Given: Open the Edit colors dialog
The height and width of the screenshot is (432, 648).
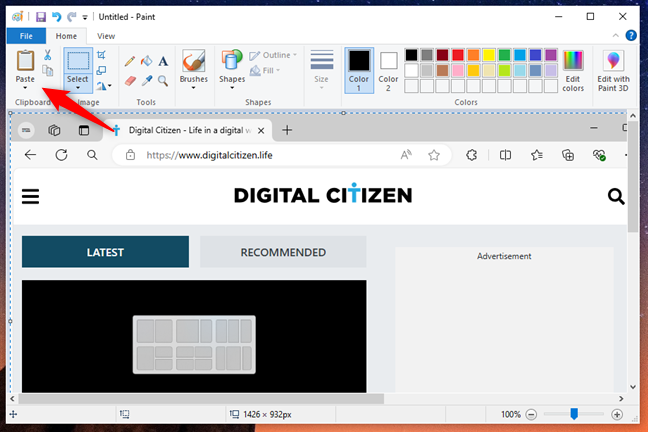Looking at the screenshot, I should 573,71.
